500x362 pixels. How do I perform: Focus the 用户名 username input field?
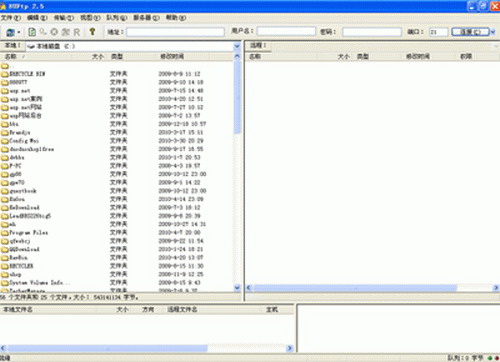pyautogui.click(x=286, y=32)
